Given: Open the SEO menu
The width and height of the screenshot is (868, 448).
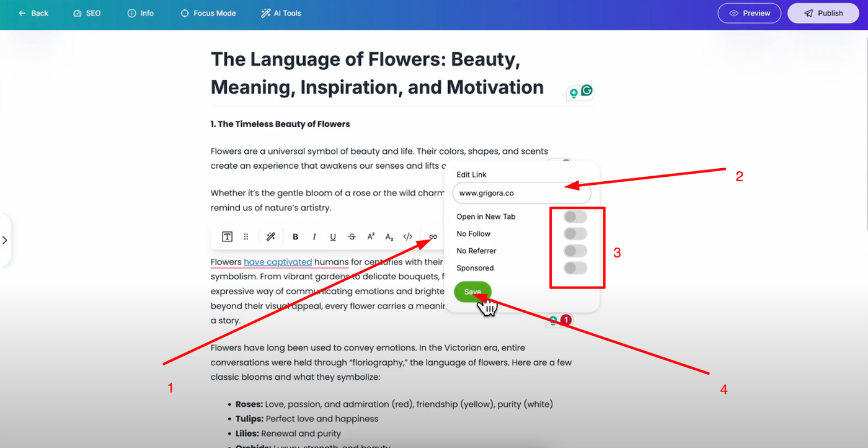Looking at the screenshot, I should [87, 13].
